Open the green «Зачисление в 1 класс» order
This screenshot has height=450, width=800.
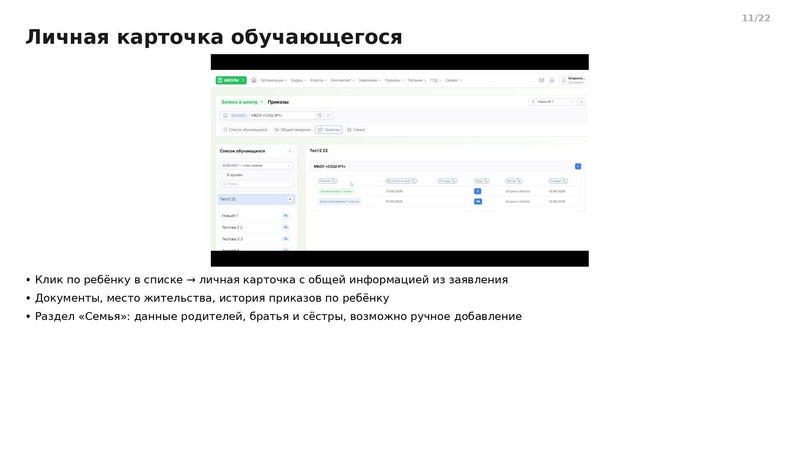336,191
